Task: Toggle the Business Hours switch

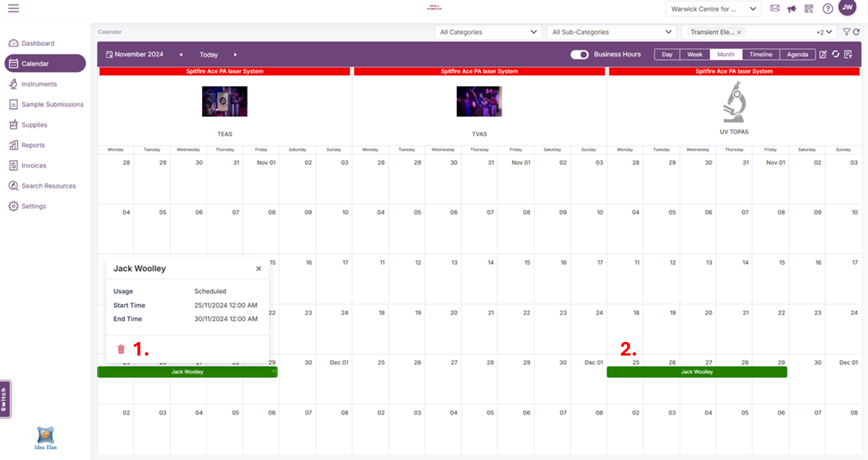Action: (579, 54)
